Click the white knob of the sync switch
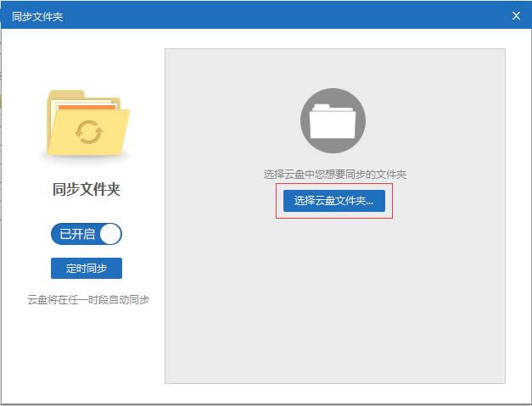532x406 pixels. 110,234
